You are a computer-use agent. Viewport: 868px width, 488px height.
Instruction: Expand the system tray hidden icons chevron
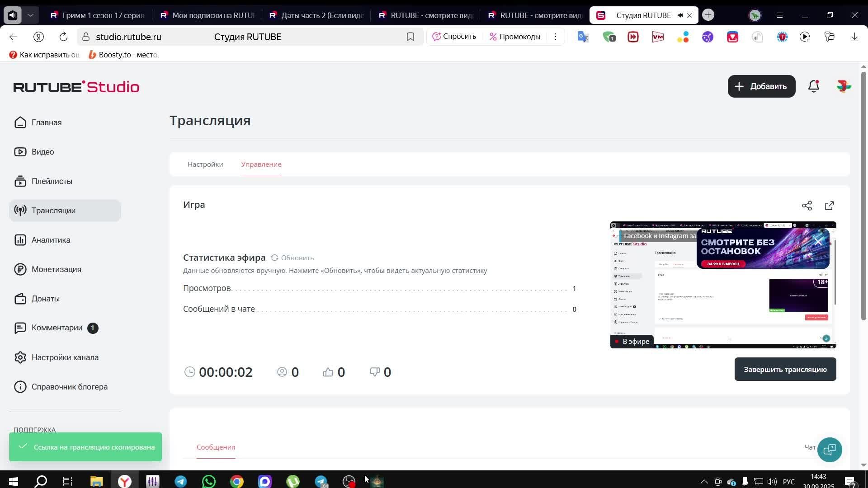point(704,482)
